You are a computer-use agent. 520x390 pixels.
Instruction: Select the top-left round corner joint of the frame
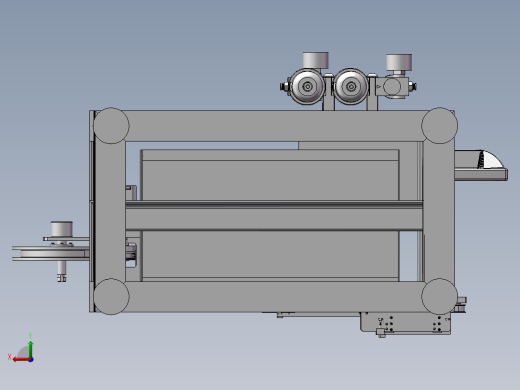[x=111, y=126]
